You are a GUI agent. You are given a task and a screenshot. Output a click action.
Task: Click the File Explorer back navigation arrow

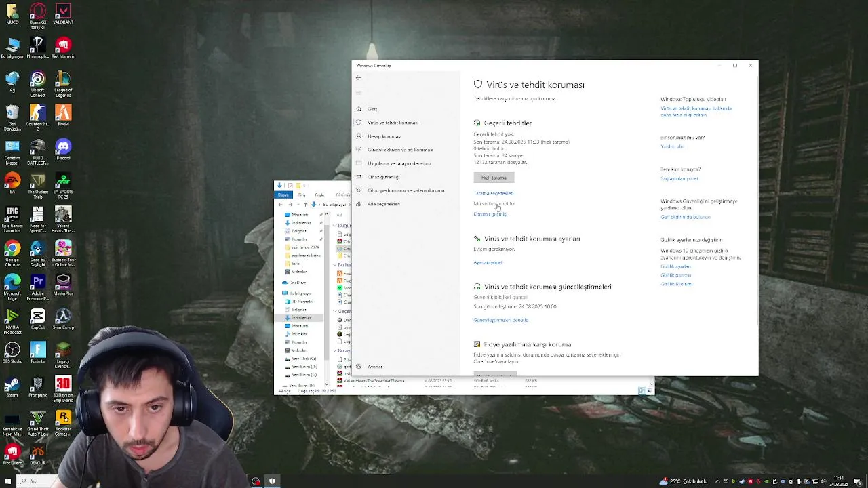pos(281,204)
